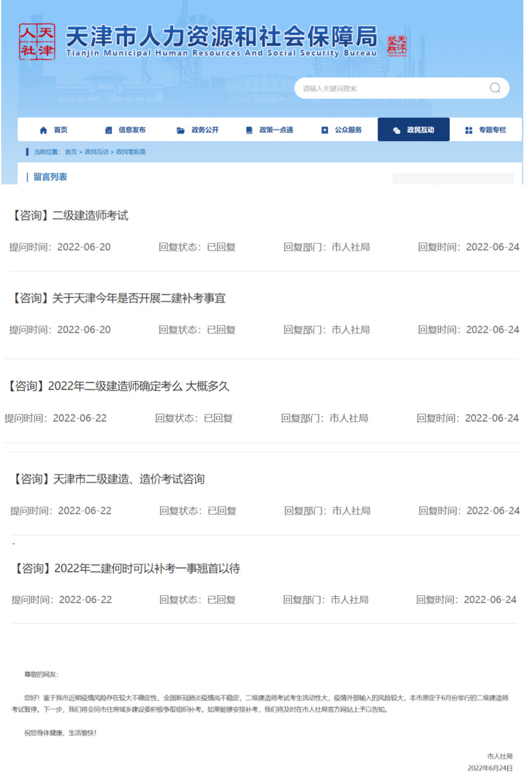532x782 pixels.
Task: View 2022年二建何时可以补考一事翘首以待 inquiry
Action: pyautogui.click(x=126, y=569)
